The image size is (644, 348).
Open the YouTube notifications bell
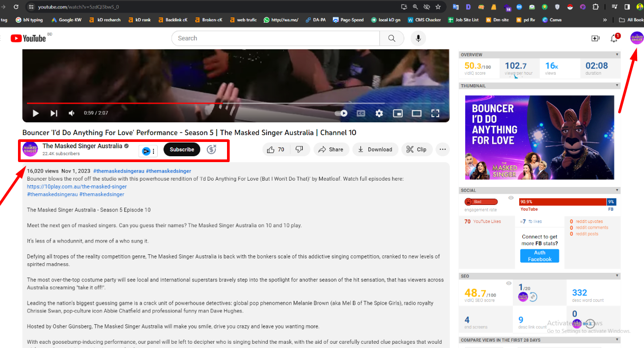[x=614, y=38]
